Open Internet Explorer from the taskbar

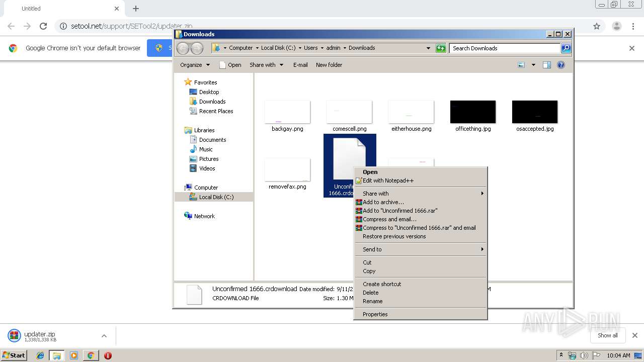(x=40, y=355)
